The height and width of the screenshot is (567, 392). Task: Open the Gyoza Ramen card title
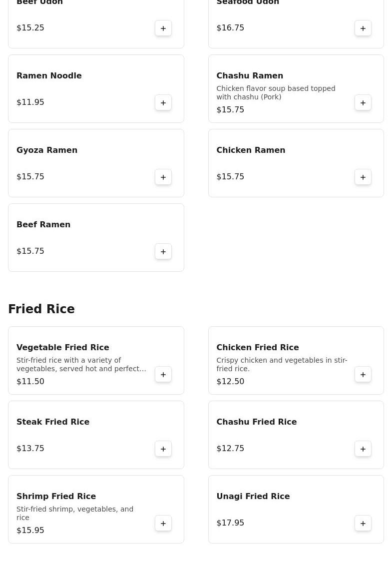coord(47,150)
